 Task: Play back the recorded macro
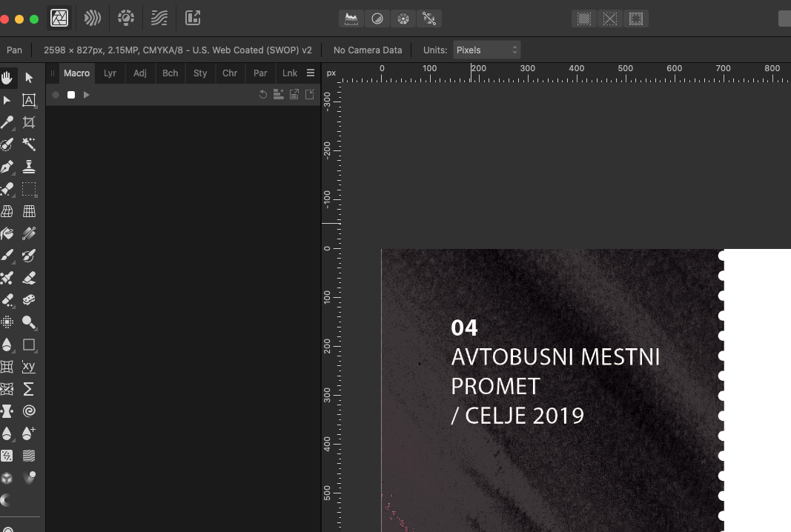pos(86,95)
